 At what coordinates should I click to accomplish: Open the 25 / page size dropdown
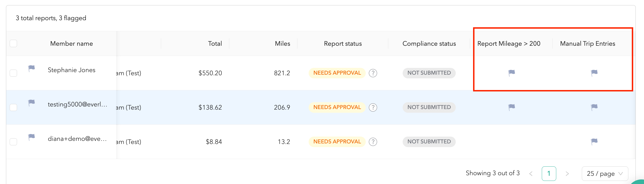tap(605, 173)
